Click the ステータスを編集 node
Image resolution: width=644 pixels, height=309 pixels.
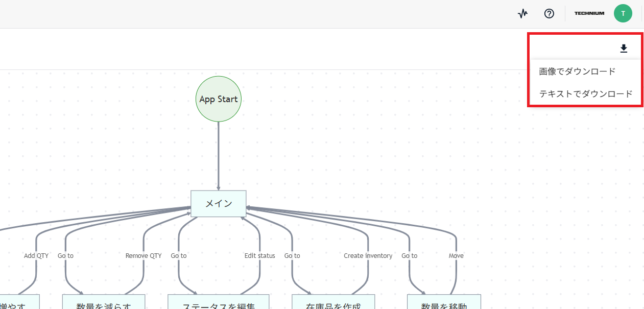coord(219,302)
